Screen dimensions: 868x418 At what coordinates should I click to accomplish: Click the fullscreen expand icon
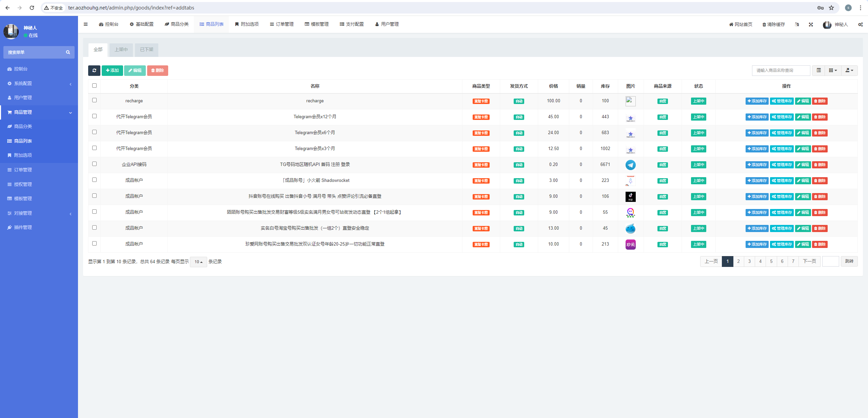click(811, 24)
